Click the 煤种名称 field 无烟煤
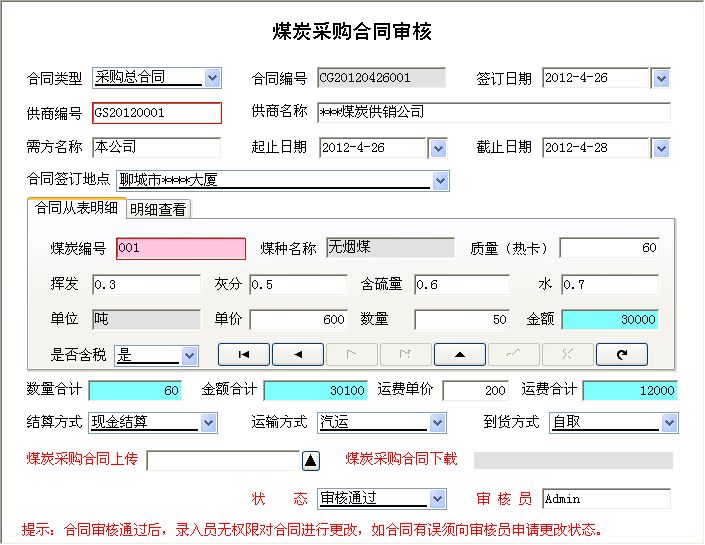 [x=390, y=247]
